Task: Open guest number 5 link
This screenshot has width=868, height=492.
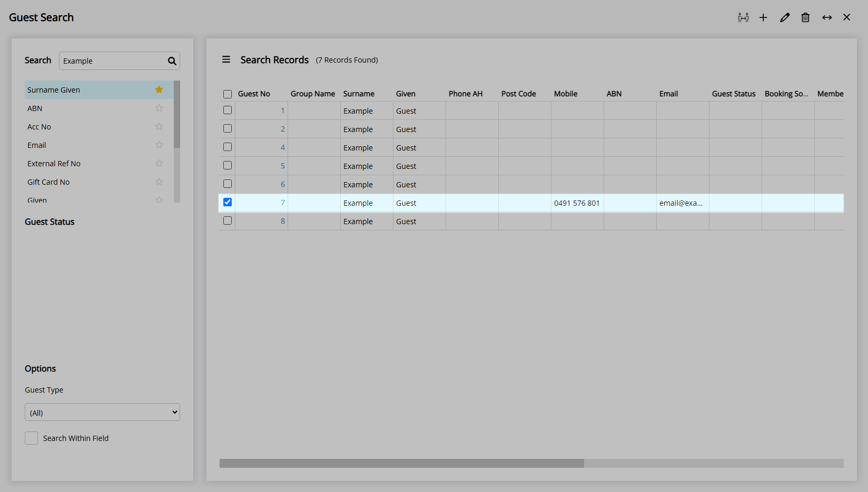Action: [x=283, y=166]
